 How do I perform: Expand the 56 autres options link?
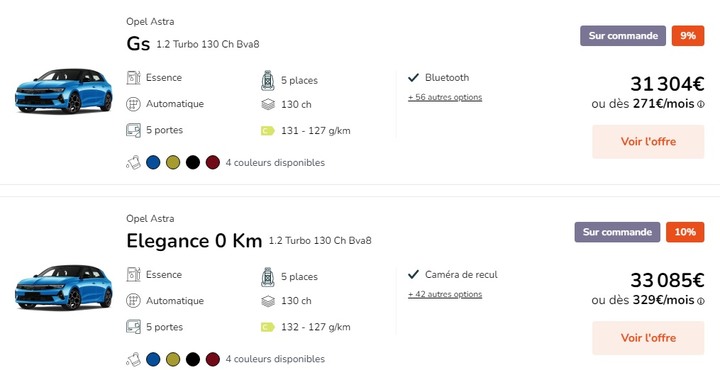(445, 97)
